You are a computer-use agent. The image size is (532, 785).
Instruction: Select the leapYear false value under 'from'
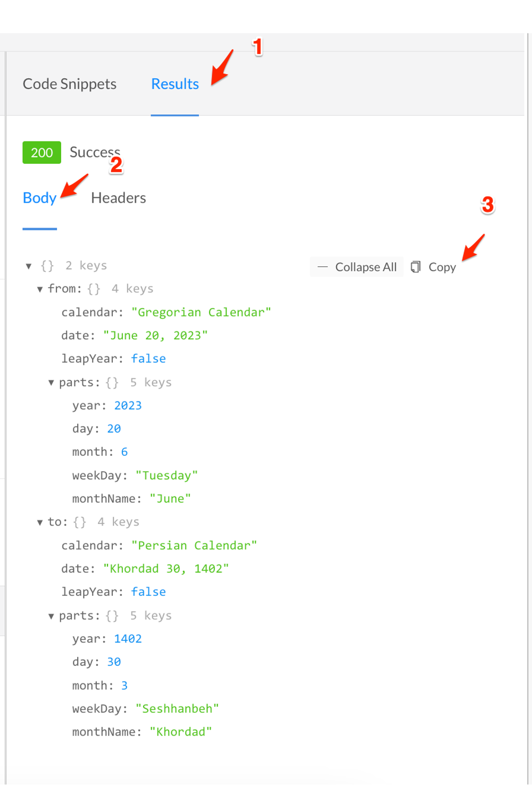[x=148, y=358]
